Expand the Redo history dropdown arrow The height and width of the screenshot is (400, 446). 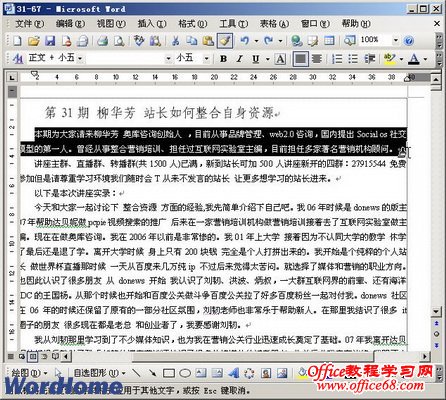click(280, 41)
